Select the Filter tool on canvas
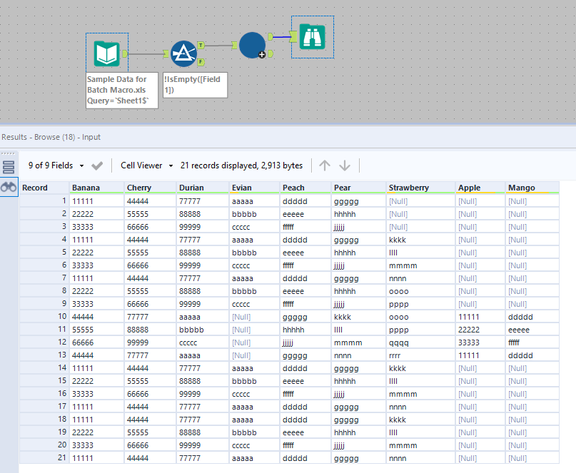 [x=184, y=54]
